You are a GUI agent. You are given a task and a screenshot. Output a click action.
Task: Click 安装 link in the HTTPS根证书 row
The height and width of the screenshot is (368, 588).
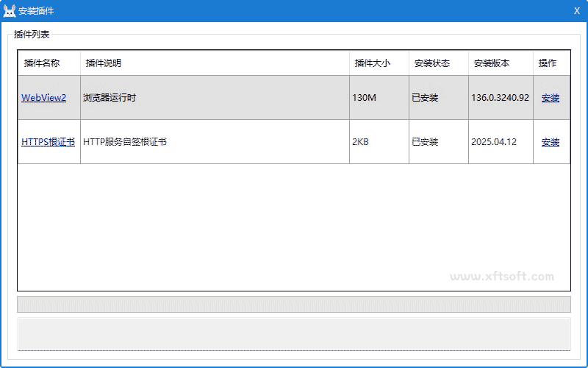[x=551, y=142]
